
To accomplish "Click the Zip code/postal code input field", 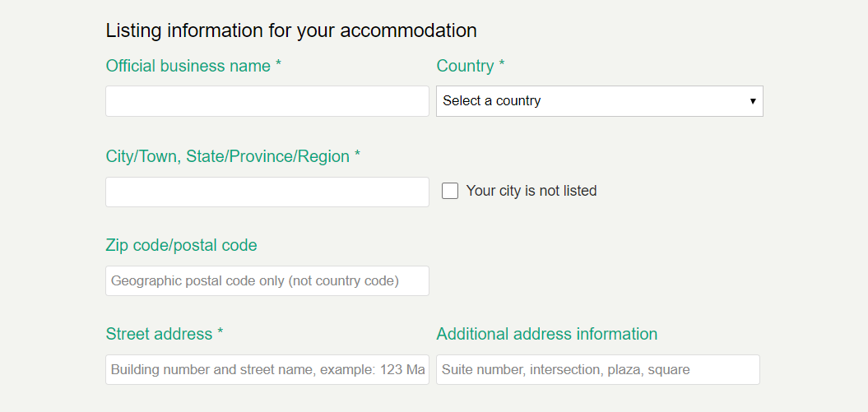I will click(267, 280).
